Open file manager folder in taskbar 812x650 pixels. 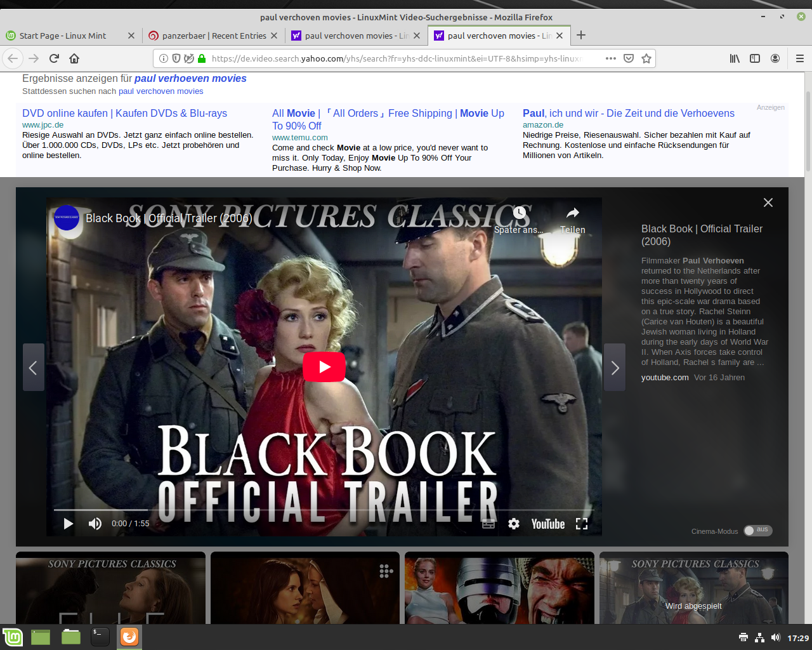tap(71, 637)
